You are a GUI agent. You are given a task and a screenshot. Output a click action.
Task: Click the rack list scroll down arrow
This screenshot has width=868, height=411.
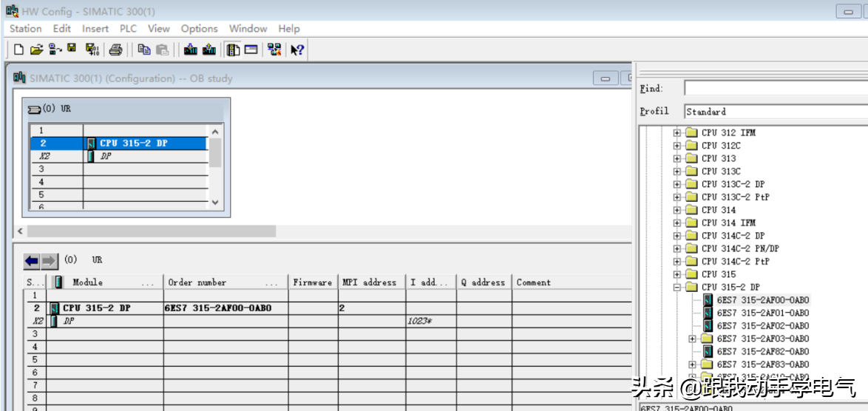click(x=215, y=202)
